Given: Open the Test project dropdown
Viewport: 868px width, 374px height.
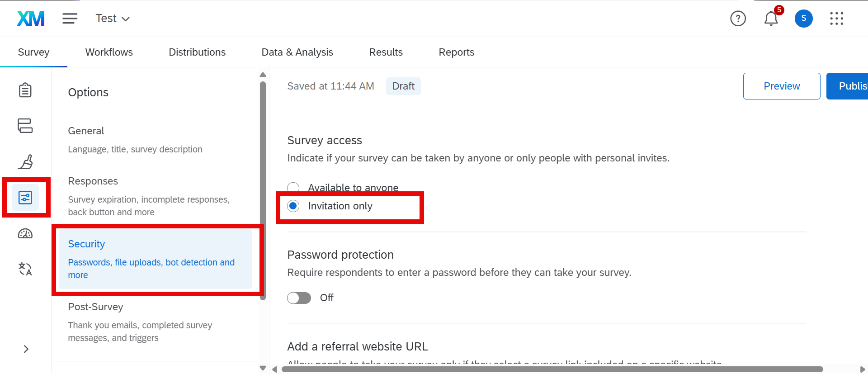Looking at the screenshot, I should pyautogui.click(x=113, y=19).
